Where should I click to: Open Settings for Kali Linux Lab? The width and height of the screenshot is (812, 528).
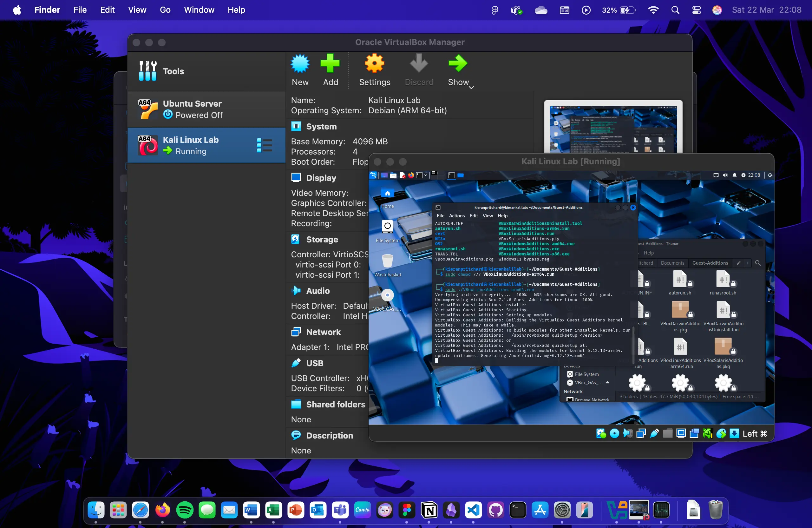tap(374, 70)
